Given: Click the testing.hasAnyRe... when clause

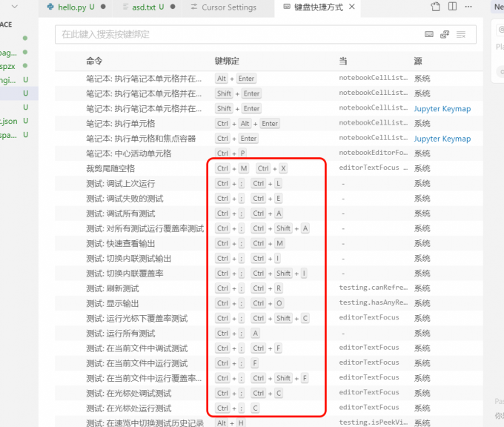Looking at the screenshot, I should click(373, 302).
